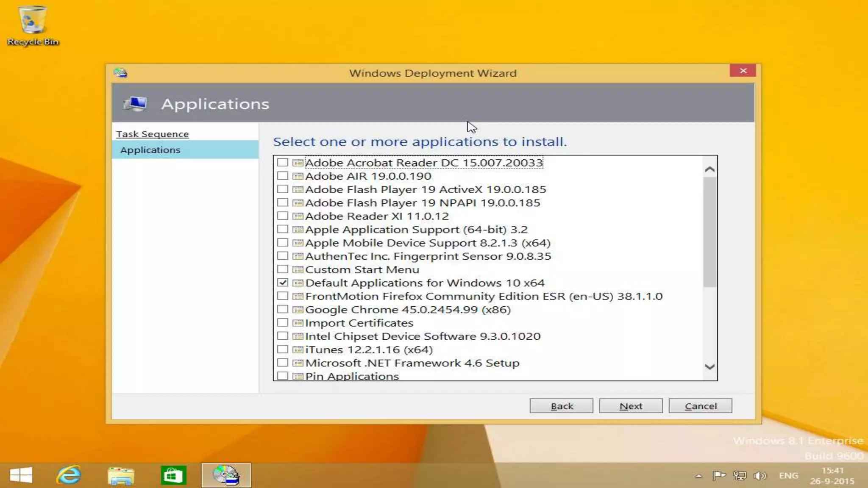Select the 'AuthenTec Inc. Fingerprint Sensor 9.0.8.35' text
868x488 pixels.
pyautogui.click(x=428, y=256)
